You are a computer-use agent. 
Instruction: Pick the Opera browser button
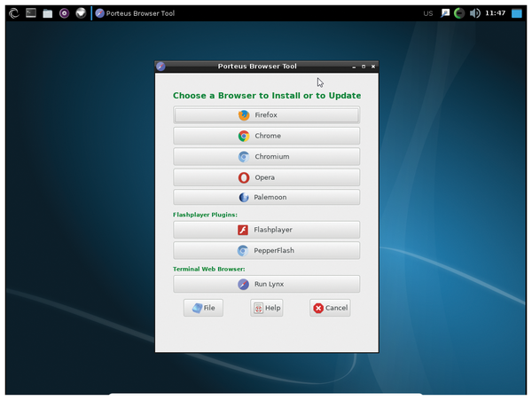266,177
